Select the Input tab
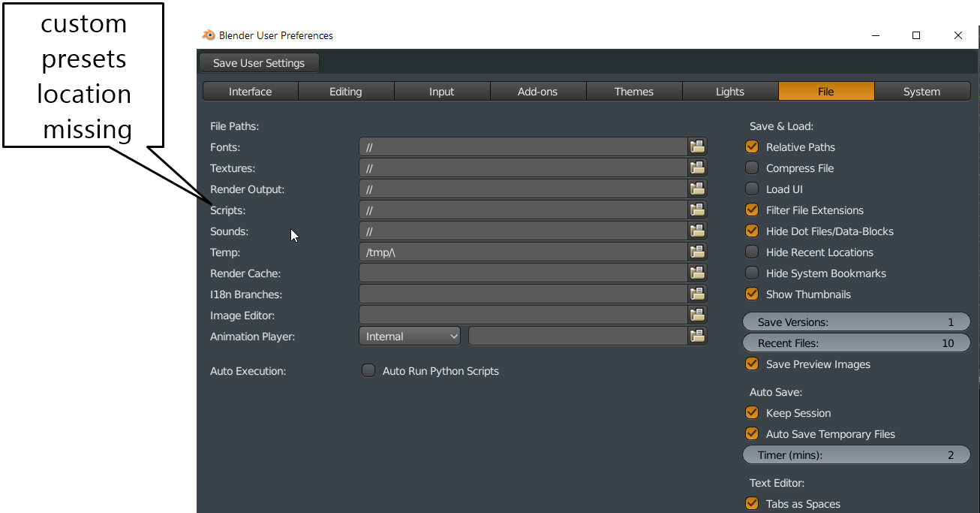Screen dimensions: 980x513 tap(442, 92)
